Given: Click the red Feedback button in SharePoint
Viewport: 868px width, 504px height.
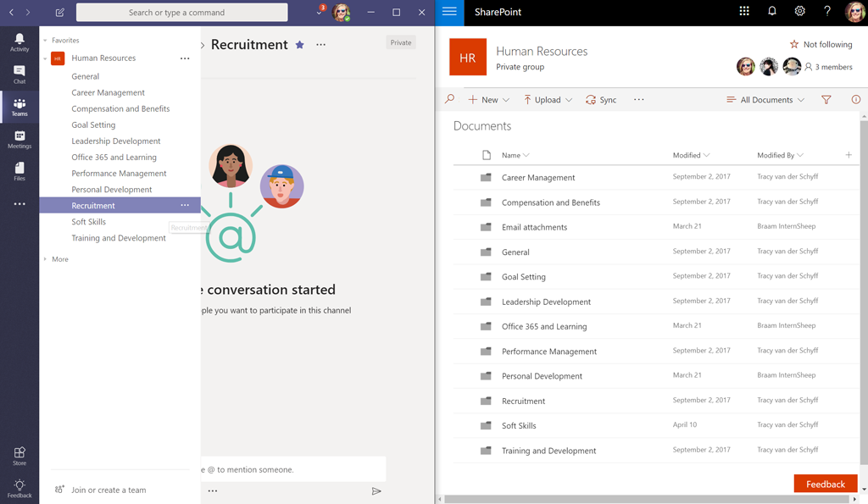Looking at the screenshot, I should point(826,484).
